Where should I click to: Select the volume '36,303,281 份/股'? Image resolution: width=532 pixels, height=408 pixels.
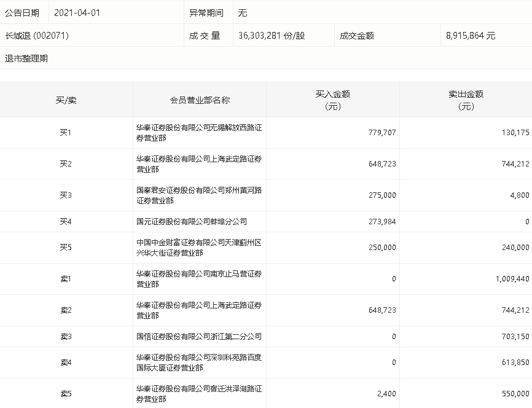coord(272,35)
